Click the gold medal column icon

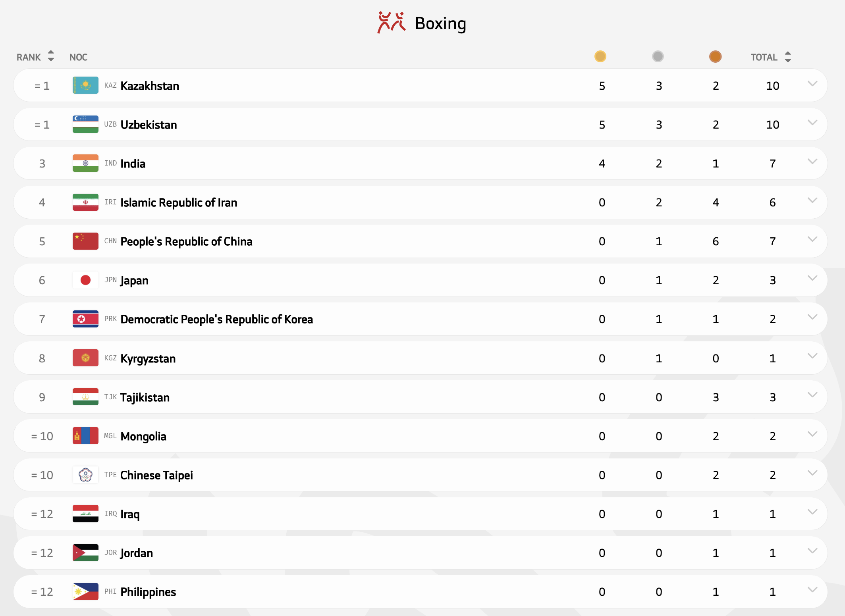click(600, 57)
